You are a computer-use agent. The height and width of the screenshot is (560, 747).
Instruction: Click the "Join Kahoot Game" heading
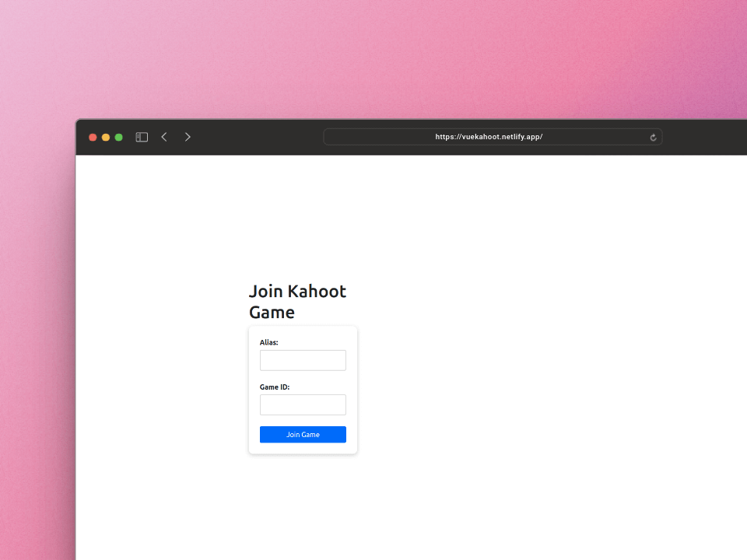pos(297,302)
